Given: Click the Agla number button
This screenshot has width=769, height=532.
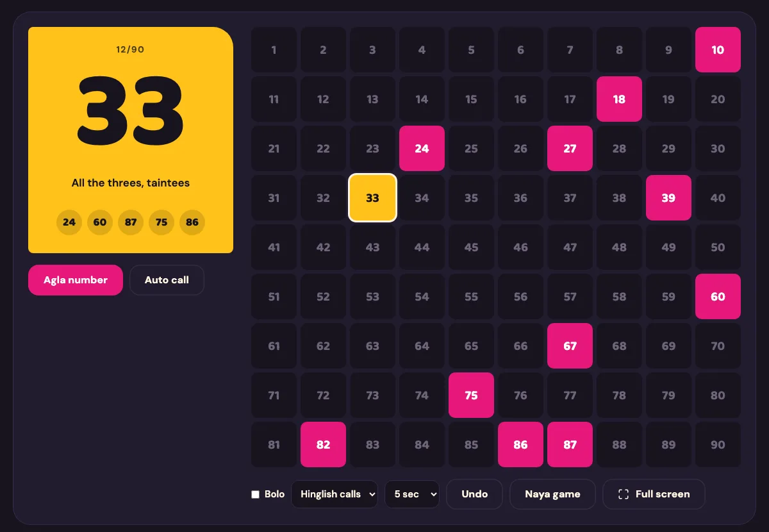Looking at the screenshot, I should [x=76, y=280].
